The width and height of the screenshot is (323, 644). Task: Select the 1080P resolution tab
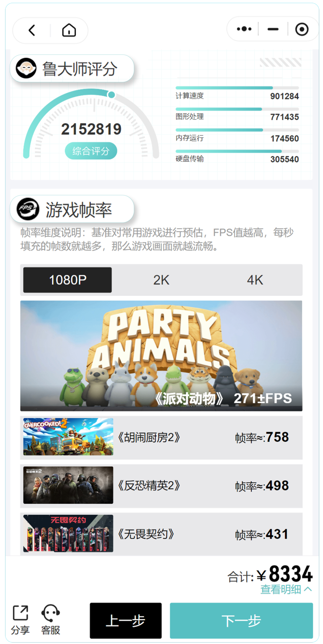pos(68,280)
